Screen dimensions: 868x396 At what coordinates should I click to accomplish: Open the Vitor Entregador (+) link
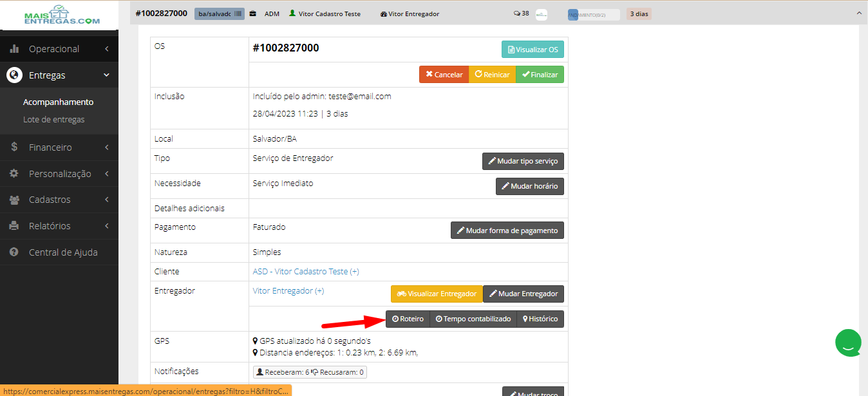tap(288, 291)
